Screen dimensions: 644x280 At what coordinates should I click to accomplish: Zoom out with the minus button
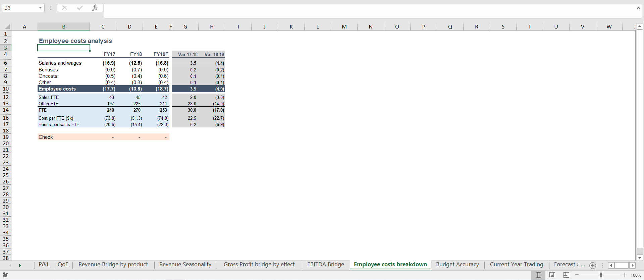(x=577, y=275)
